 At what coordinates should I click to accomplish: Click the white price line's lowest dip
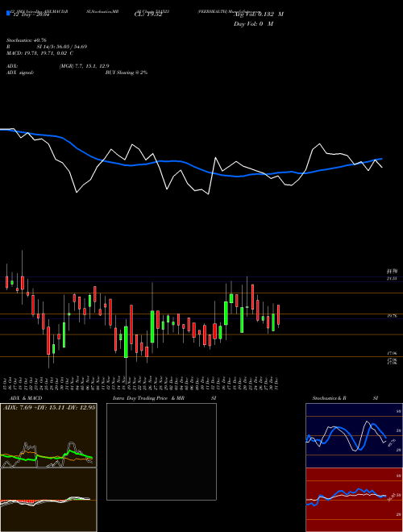(x=208, y=193)
